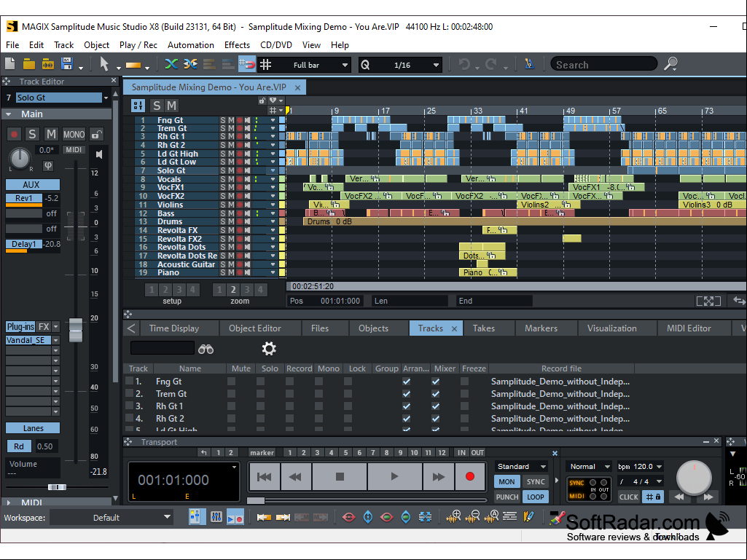This screenshot has width=747, height=560.
Task: Create a new project with the New file icon
Action: (10, 64)
